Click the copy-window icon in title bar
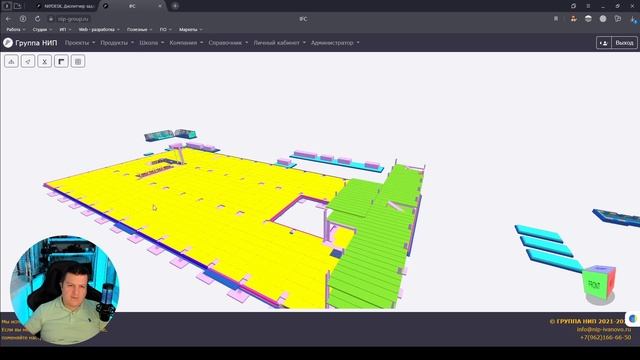Viewport: 640px width, 360px height. tap(573, 6)
